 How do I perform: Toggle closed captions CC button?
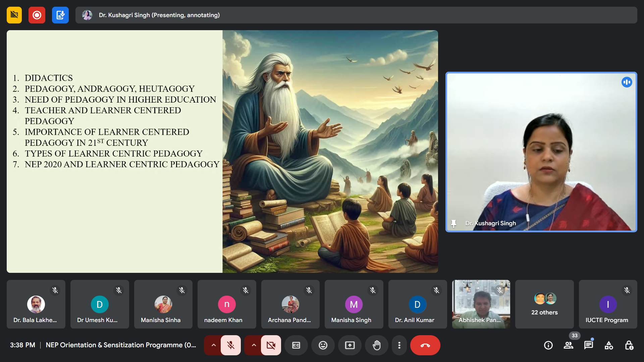296,345
